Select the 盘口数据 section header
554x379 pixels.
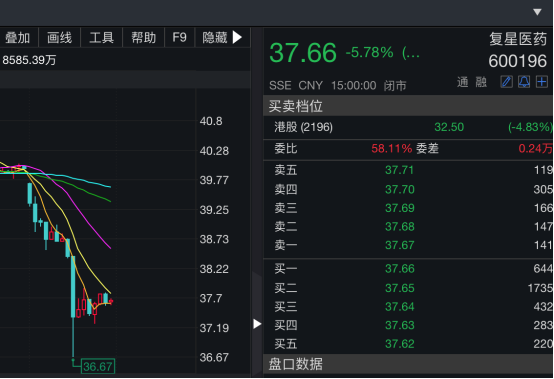tap(408, 364)
